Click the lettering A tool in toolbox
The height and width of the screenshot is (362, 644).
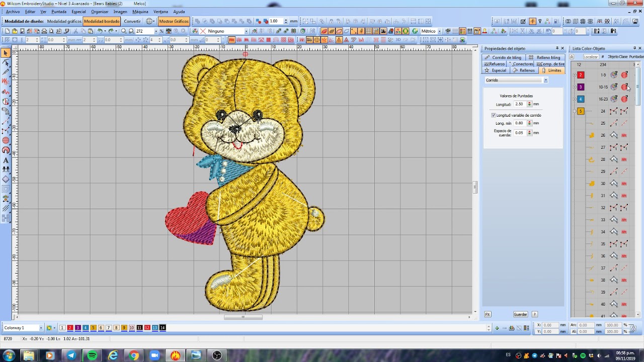6,160
